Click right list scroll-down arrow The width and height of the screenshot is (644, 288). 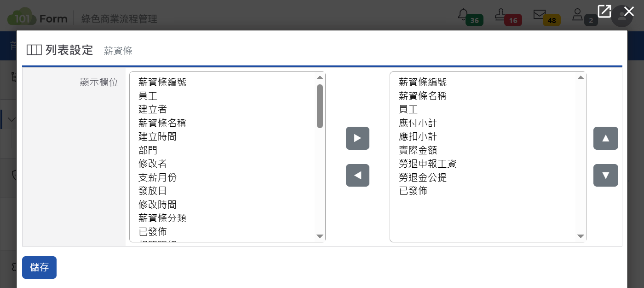(581, 236)
